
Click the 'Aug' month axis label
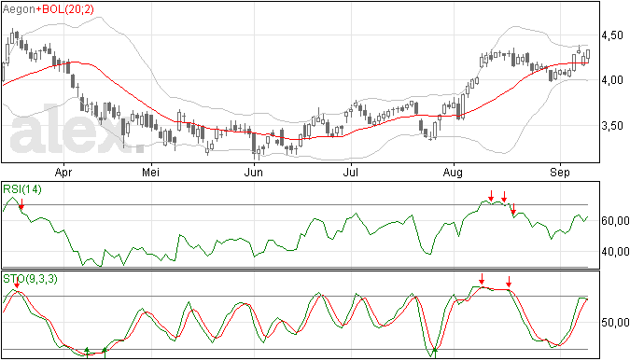pyautogui.click(x=453, y=173)
